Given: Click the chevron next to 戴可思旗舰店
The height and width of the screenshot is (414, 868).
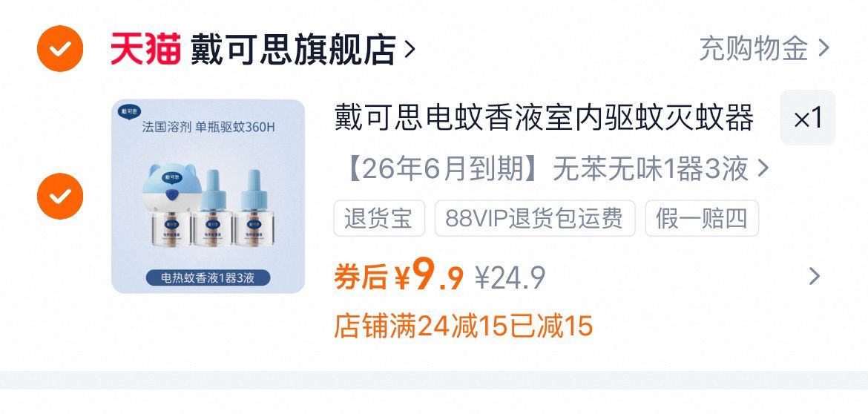Looking at the screenshot, I should [410, 49].
